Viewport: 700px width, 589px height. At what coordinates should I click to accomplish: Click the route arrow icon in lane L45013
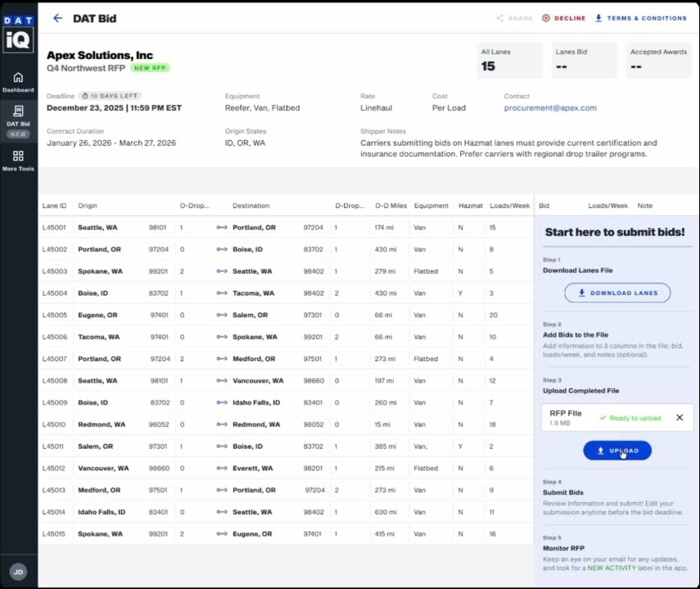[222, 490]
